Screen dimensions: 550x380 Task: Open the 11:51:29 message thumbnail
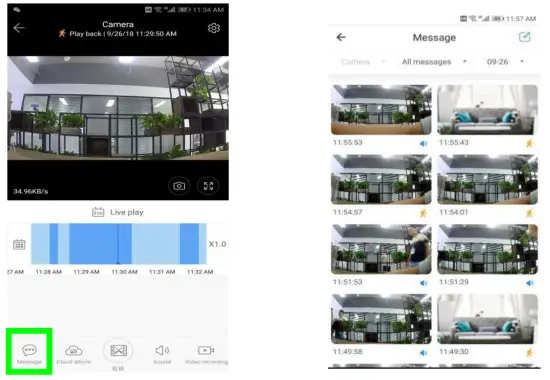coord(488,249)
